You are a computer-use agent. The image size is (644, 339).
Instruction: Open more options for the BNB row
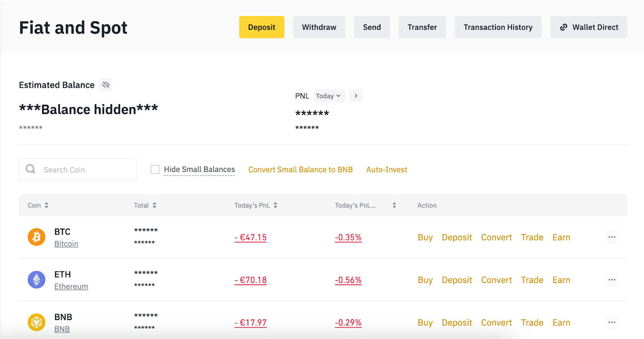pyautogui.click(x=612, y=322)
